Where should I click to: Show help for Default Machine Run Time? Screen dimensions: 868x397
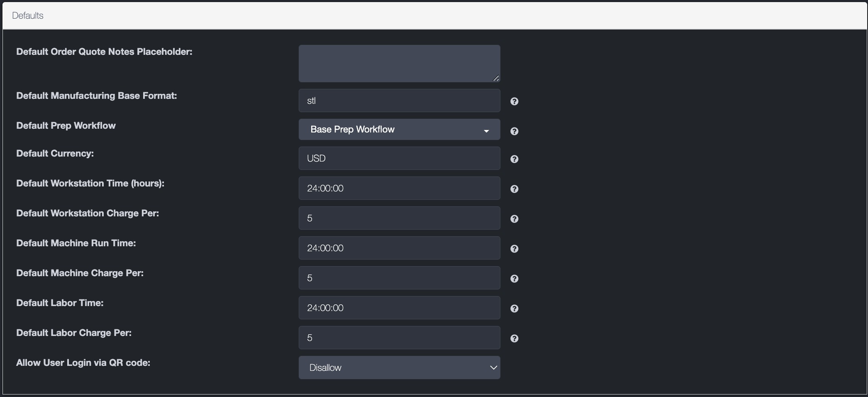click(514, 249)
